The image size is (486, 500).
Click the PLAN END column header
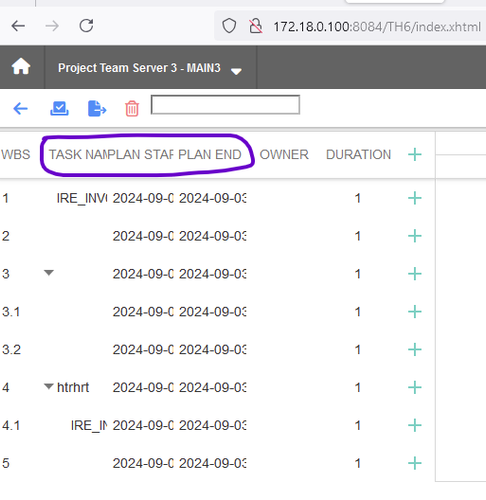point(210,155)
